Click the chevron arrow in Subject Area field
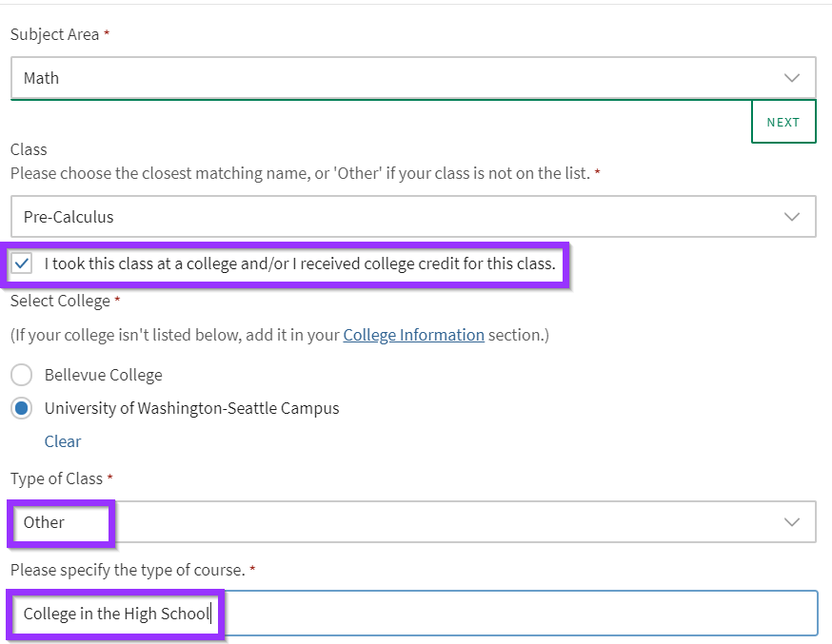The image size is (832, 644). pos(791,78)
